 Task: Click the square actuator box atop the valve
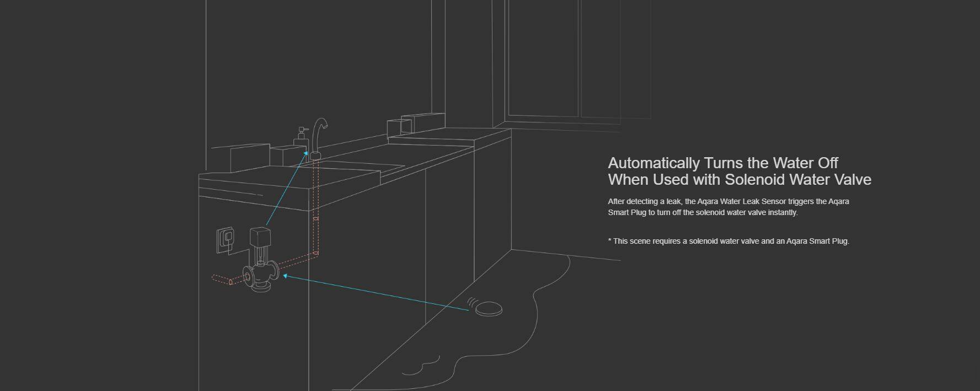click(x=259, y=237)
